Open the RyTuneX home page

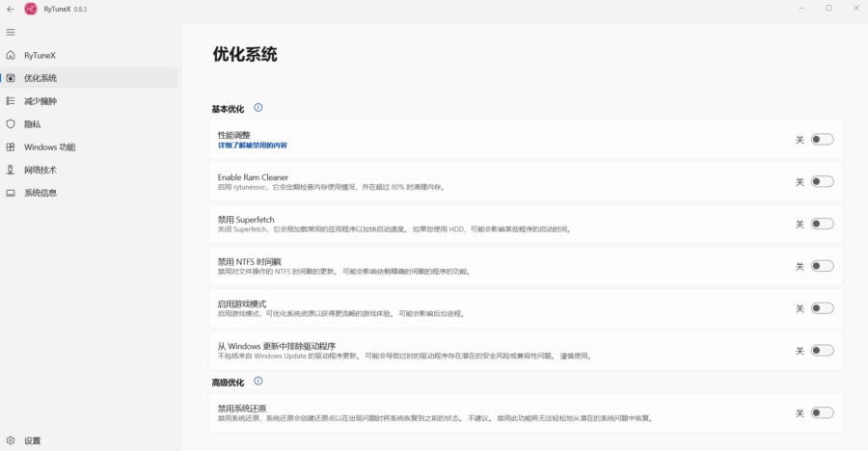click(x=89, y=55)
